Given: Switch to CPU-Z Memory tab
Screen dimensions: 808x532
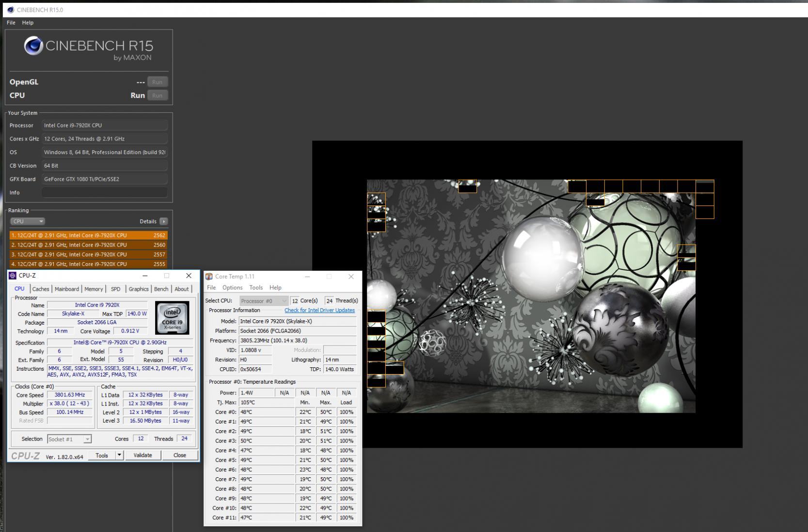Looking at the screenshot, I should (94, 289).
